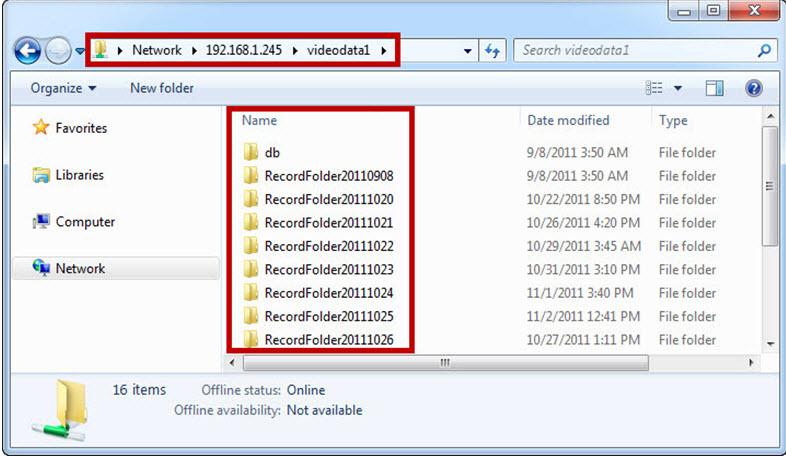
Task: Select Network in the address breadcrumb
Action: [x=156, y=50]
